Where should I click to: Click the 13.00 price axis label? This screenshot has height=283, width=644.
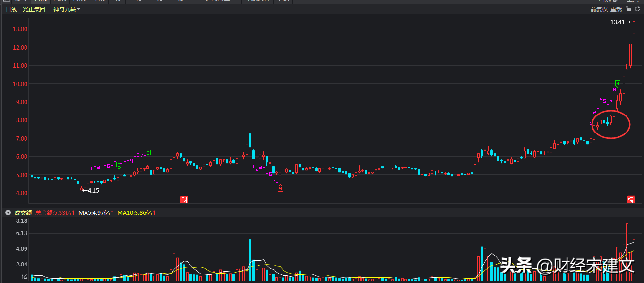click(20, 29)
